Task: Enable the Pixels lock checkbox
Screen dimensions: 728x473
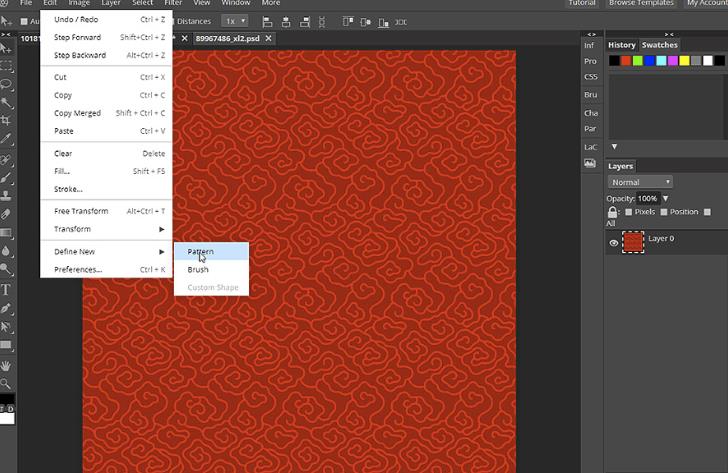Action: (628, 212)
